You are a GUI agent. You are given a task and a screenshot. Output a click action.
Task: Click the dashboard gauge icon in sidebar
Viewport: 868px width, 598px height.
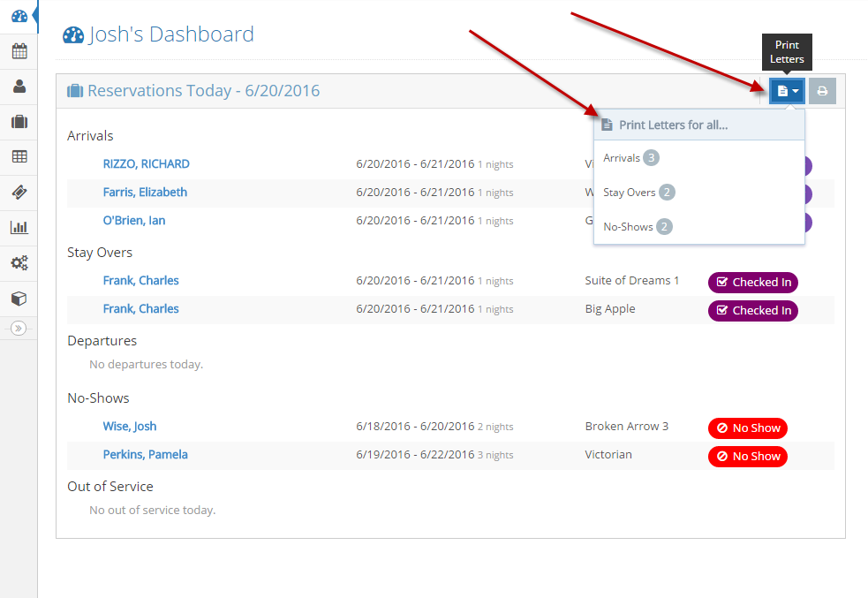coord(19,16)
